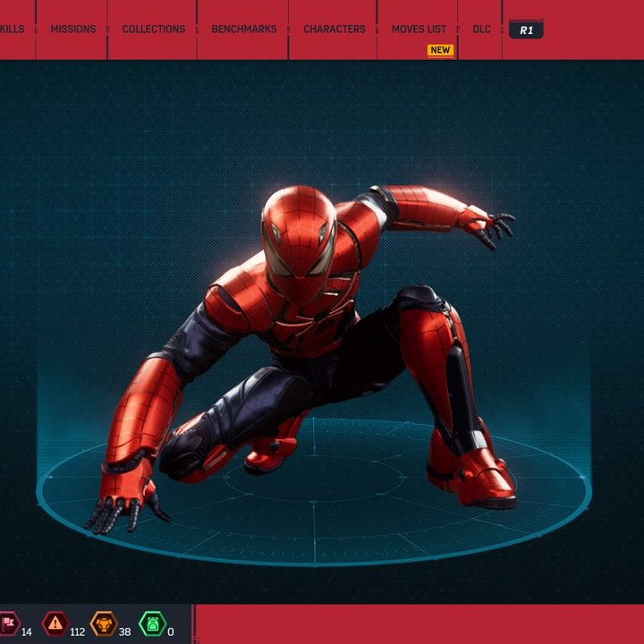The image size is (644, 644).
Task: Switch to the Collections tab
Action: pos(154,30)
